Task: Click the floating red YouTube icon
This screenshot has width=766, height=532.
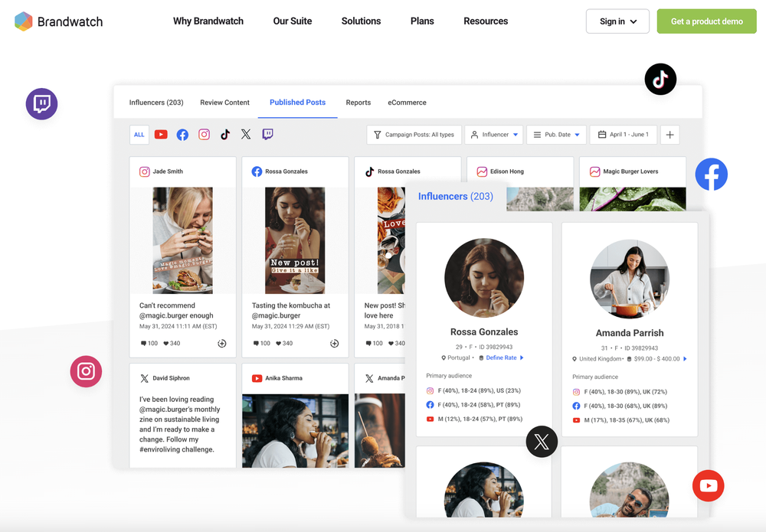Action: [x=709, y=485]
